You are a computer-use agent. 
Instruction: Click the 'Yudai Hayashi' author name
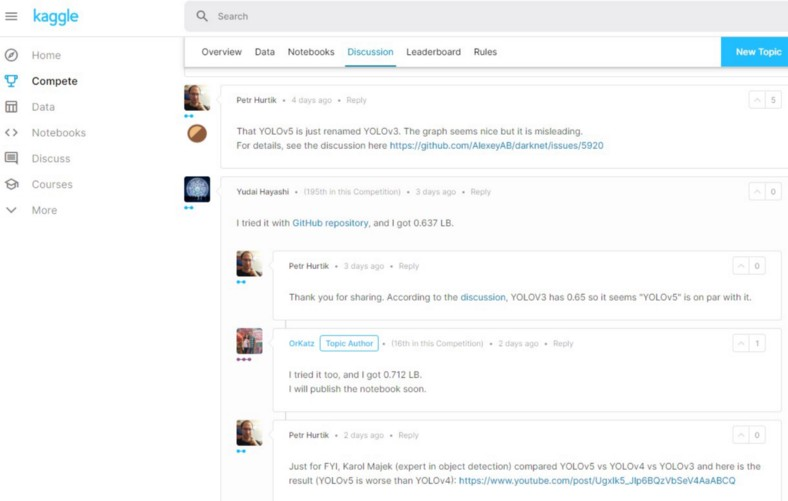click(263, 191)
